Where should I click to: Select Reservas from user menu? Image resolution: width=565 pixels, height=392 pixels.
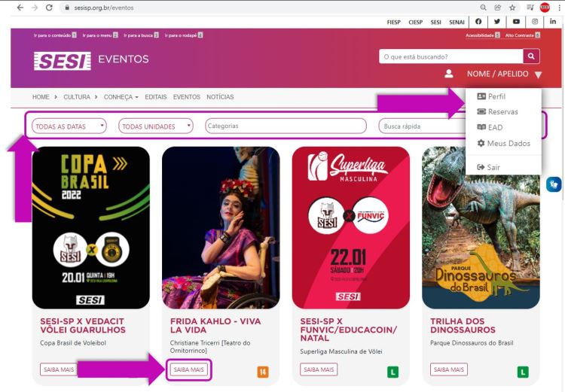pyautogui.click(x=497, y=111)
